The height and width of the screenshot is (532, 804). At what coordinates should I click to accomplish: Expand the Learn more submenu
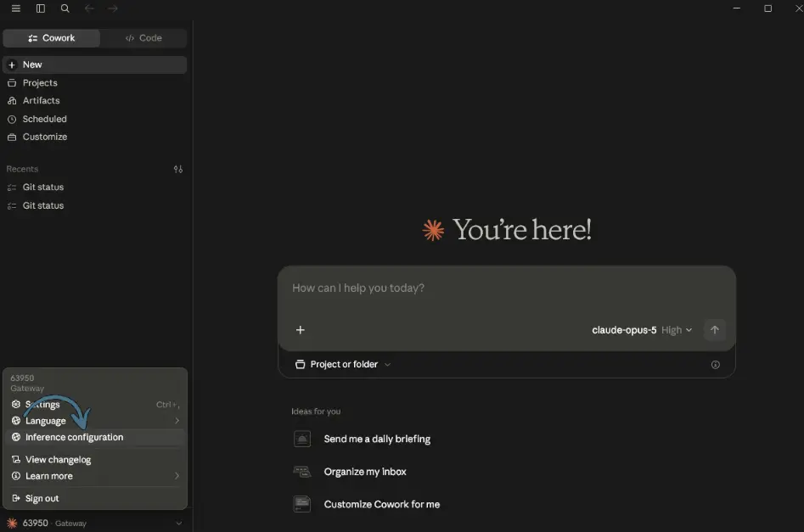[x=95, y=476]
